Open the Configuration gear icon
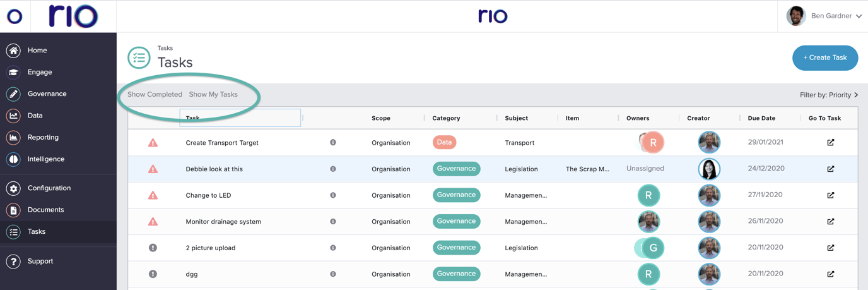Viewport: 868px width, 290px height. coord(13,188)
